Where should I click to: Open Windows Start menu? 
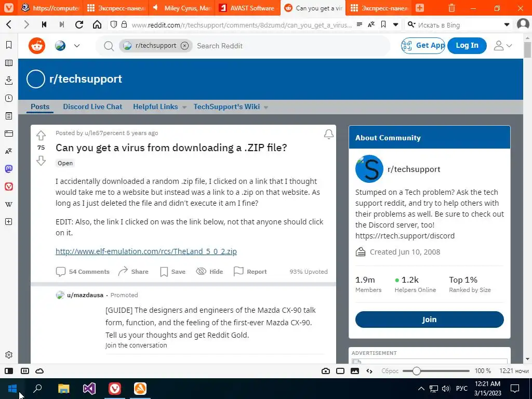tap(12, 389)
